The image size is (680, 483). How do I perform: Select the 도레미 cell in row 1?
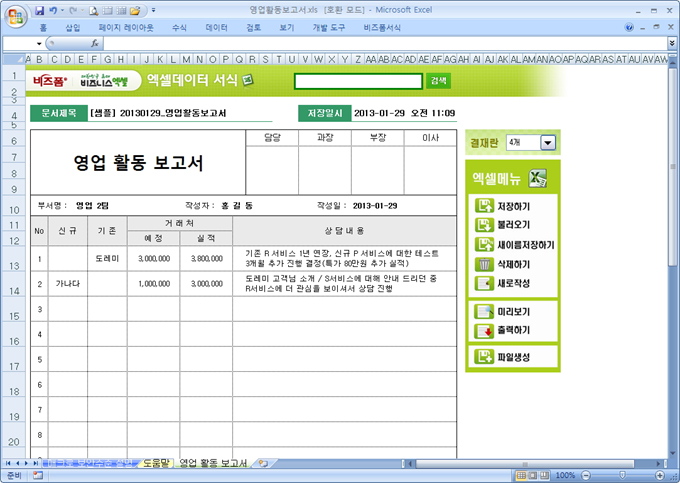pyautogui.click(x=107, y=259)
